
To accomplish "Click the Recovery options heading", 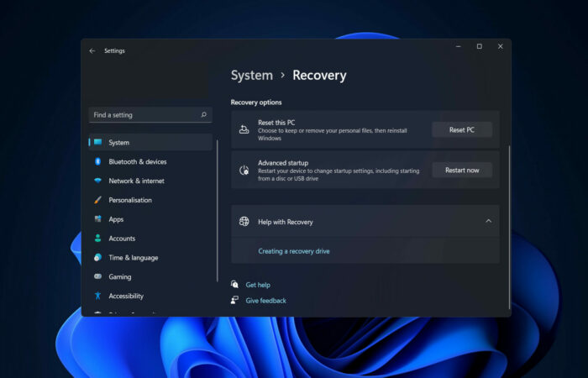I will (256, 102).
